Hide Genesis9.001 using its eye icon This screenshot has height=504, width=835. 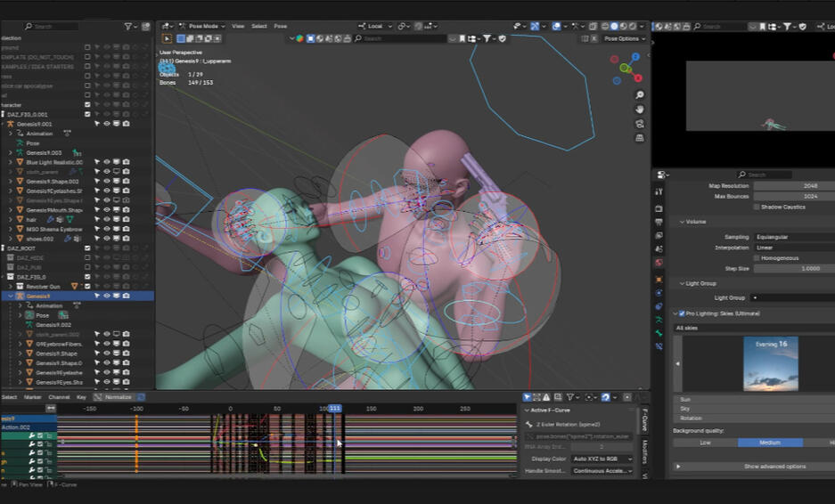click(106, 124)
